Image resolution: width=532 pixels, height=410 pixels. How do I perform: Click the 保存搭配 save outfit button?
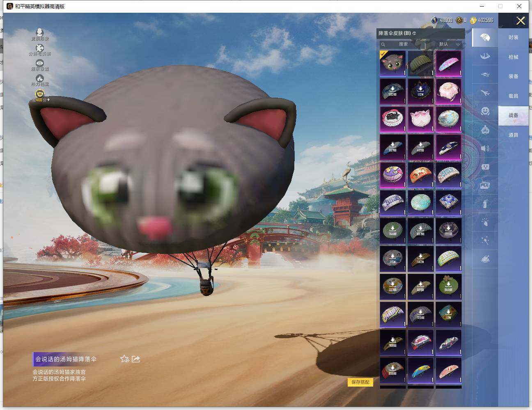[x=360, y=382]
